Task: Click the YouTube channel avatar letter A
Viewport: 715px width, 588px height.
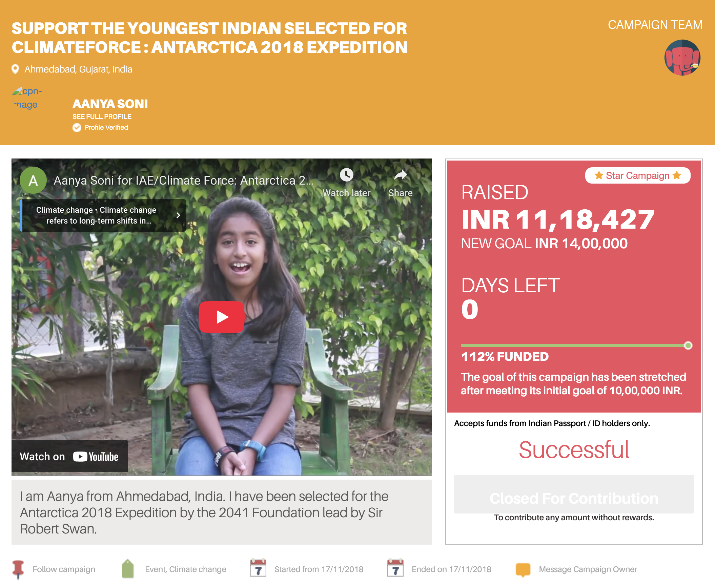Action: point(33,180)
